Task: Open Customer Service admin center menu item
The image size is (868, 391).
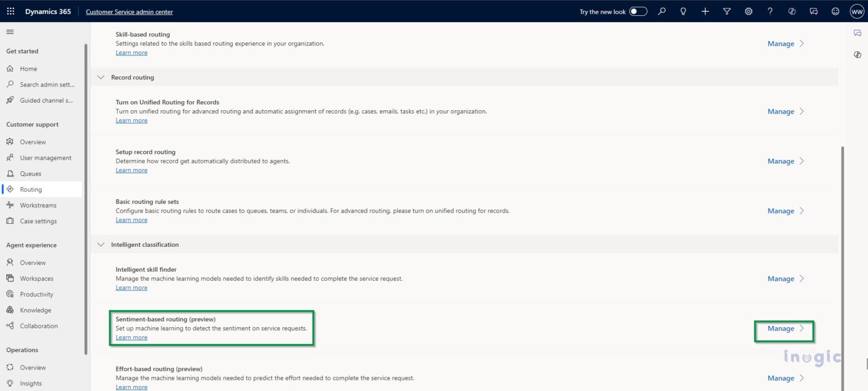Action: pos(129,11)
